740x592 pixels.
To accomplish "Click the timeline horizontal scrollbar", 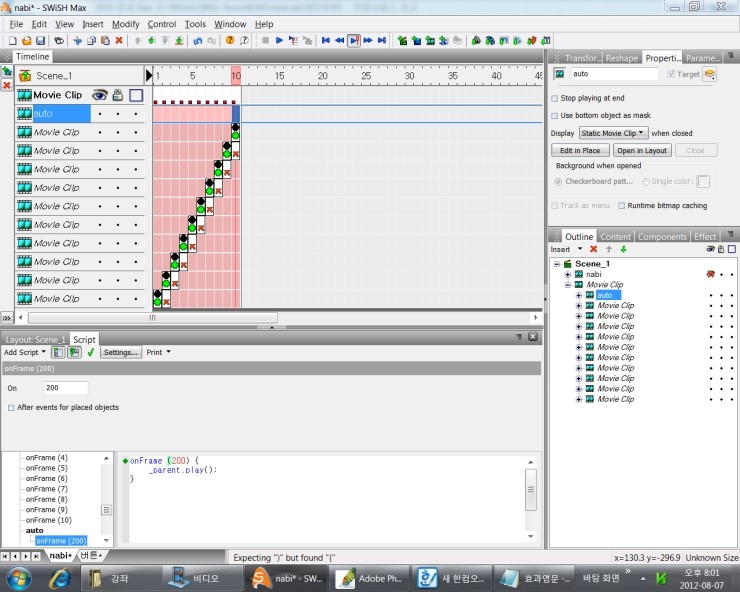I will click(x=152, y=318).
